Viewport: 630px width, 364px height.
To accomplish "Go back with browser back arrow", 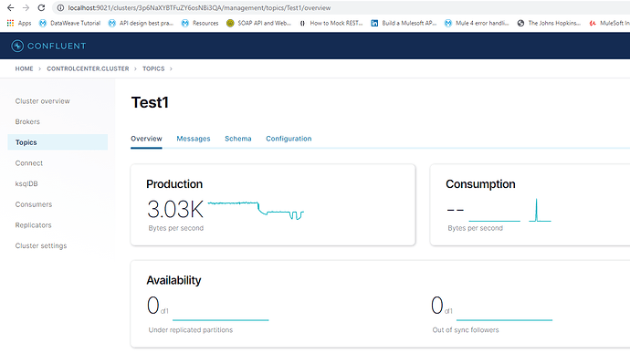I will click(10, 7).
